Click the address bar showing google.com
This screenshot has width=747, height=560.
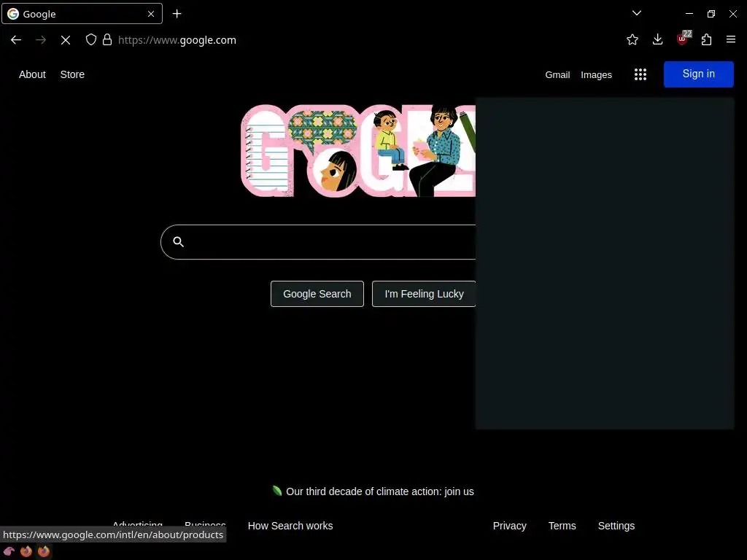(x=177, y=40)
